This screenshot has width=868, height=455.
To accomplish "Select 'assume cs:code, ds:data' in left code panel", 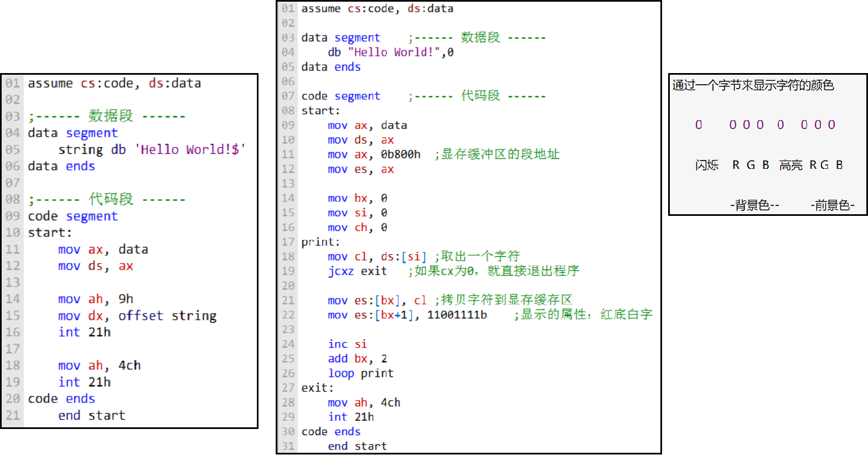I will point(115,84).
